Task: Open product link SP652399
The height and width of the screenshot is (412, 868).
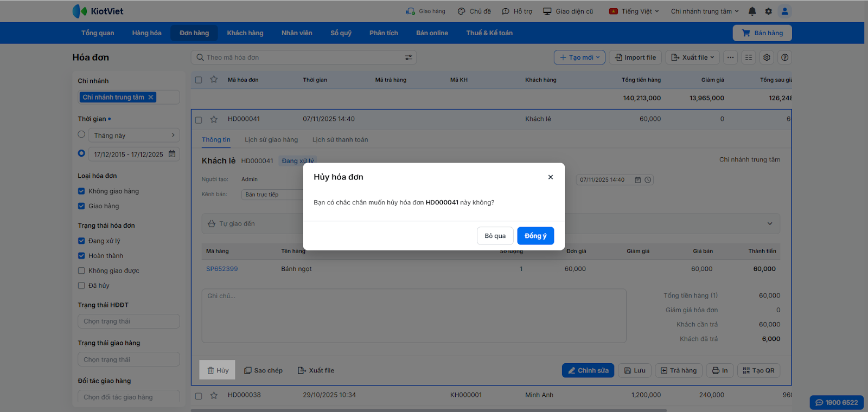Action: [222, 269]
